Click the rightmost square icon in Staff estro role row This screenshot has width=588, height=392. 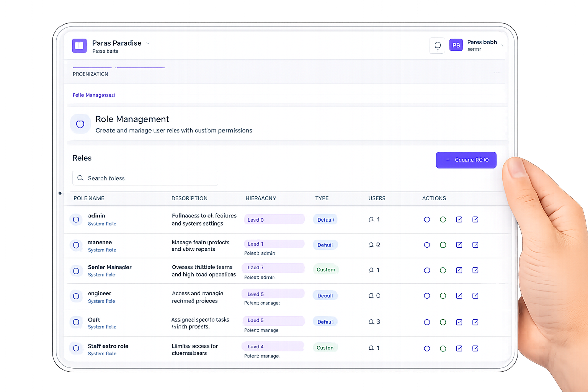point(475,348)
